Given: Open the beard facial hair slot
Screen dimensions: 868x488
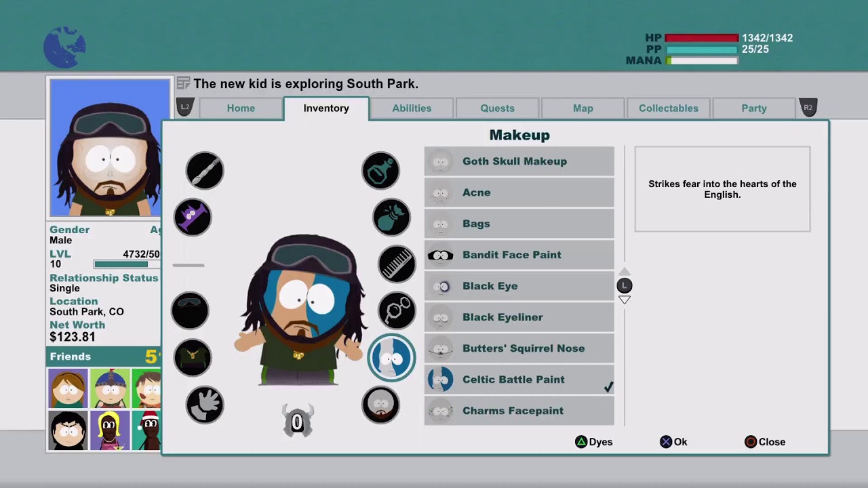Looking at the screenshot, I should [x=380, y=405].
